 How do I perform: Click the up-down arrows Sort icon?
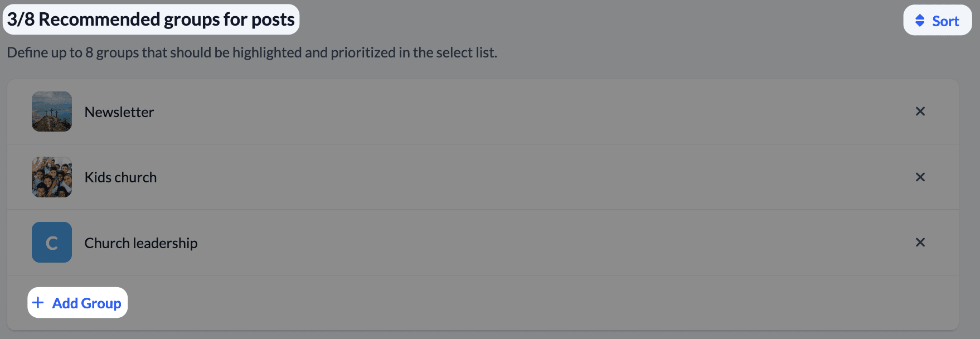920,21
